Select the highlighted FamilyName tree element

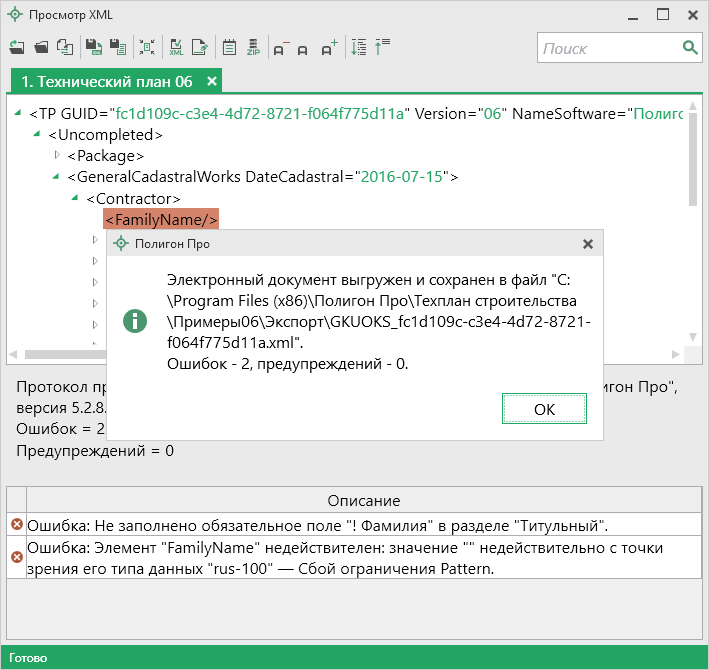161,219
